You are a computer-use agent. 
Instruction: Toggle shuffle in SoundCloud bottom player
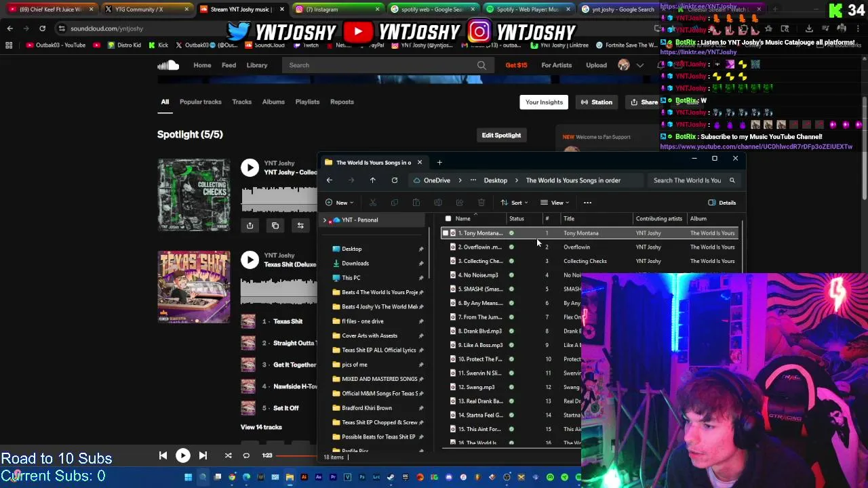click(x=228, y=455)
